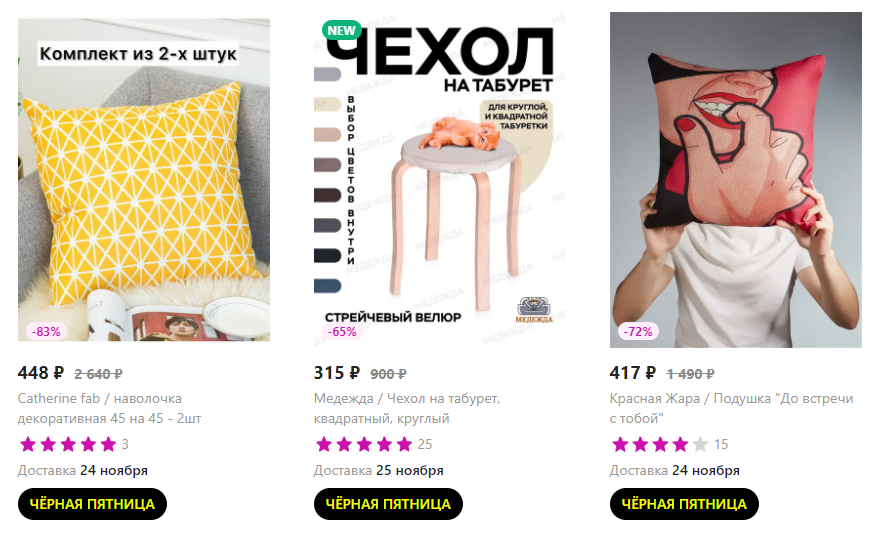Click the 25 reviews count
This screenshot has width=878, height=534.
click(425, 444)
